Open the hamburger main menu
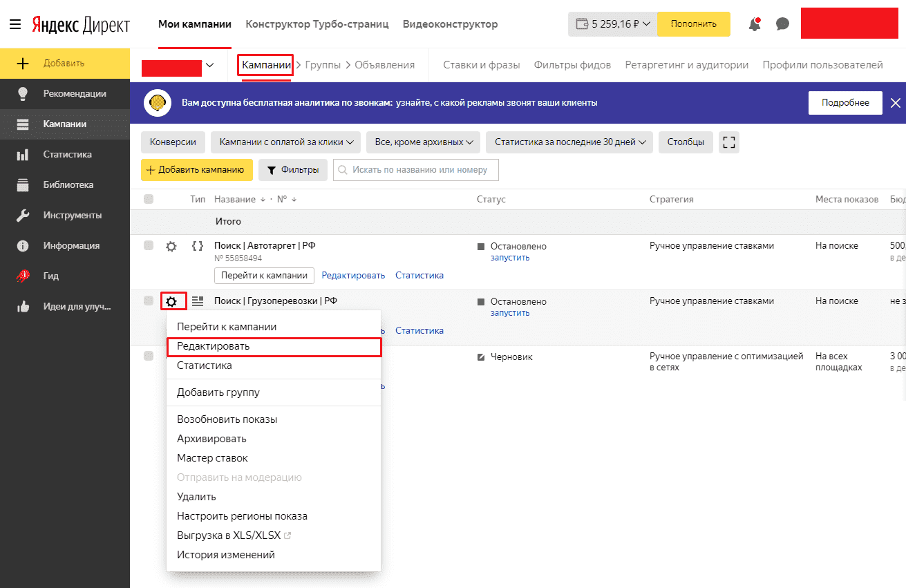Screen dimensions: 906x588 tap(15, 24)
